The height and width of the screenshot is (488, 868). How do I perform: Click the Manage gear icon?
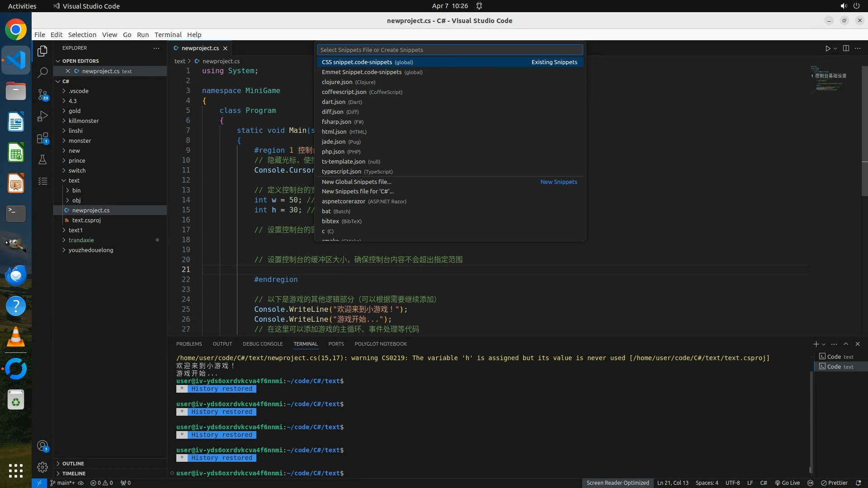click(42, 467)
